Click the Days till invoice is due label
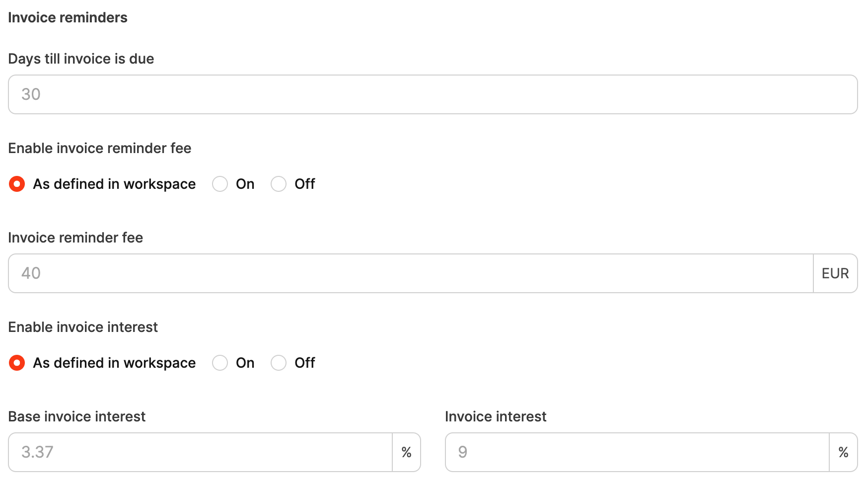Image resolution: width=868 pixels, height=487 pixels. 81,59
